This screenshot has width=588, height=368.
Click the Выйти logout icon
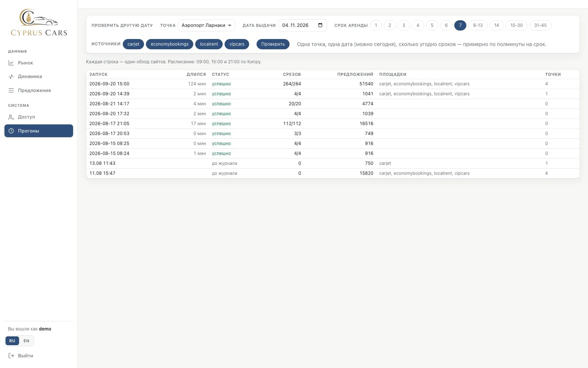pos(11,356)
